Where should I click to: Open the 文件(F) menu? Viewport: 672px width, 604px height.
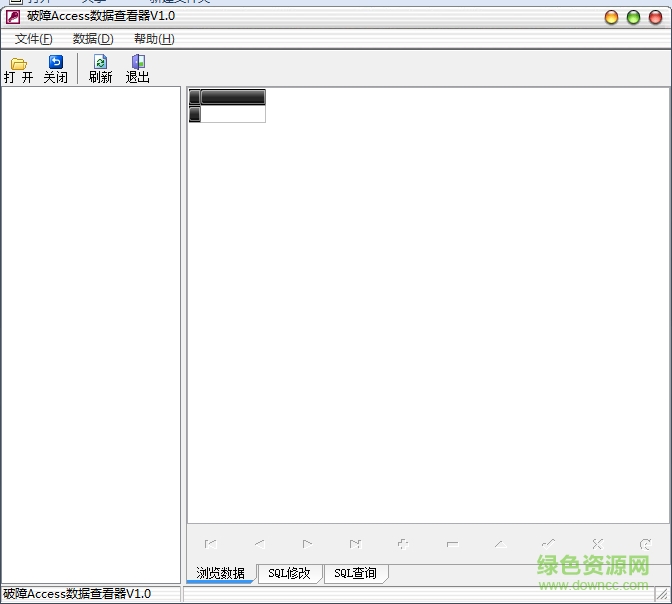(34, 39)
